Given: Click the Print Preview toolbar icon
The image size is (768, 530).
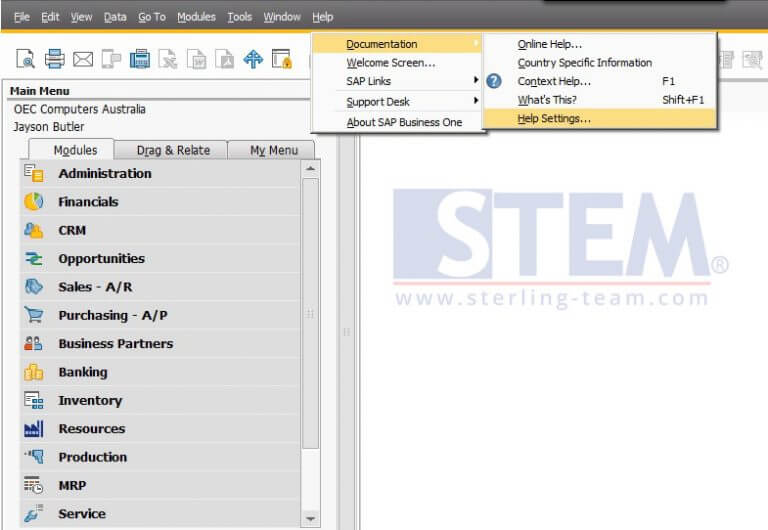Looking at the screenshot, I should click(25, 59).
